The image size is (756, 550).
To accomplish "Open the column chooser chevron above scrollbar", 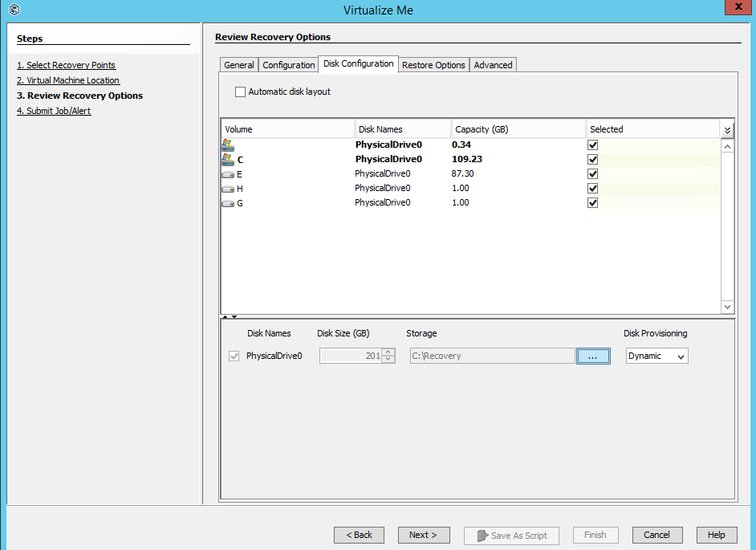I will [x=726, y=128].
